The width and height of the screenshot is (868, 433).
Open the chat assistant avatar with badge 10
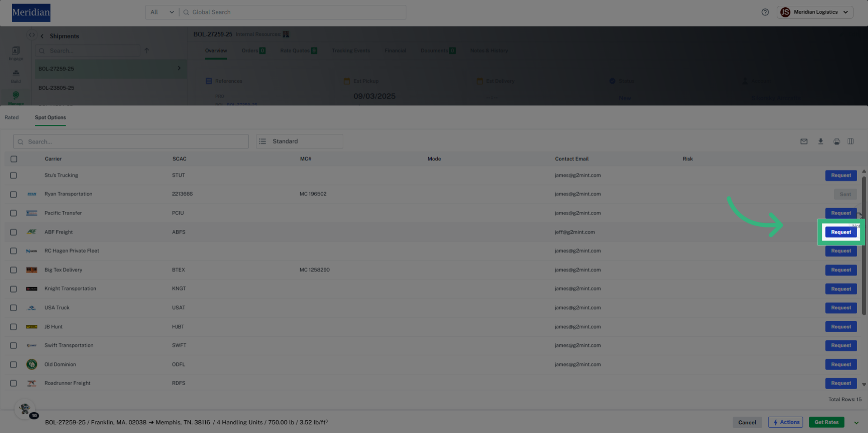point(25,409)
